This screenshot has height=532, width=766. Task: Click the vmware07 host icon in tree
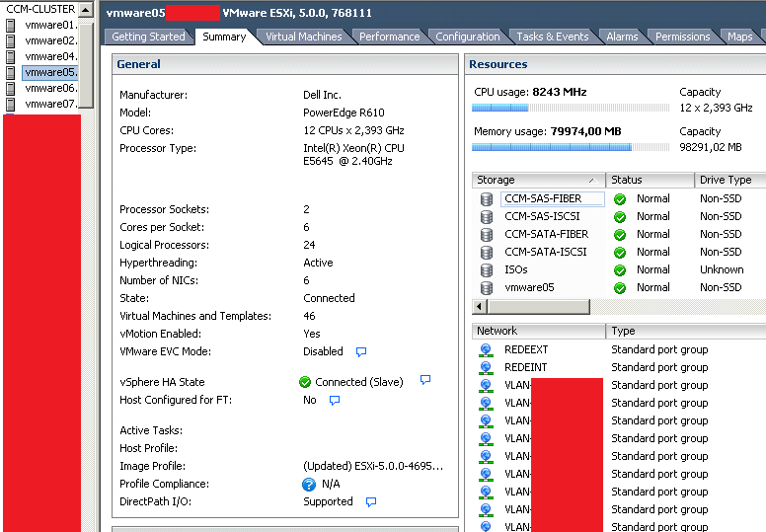[10, 104]
